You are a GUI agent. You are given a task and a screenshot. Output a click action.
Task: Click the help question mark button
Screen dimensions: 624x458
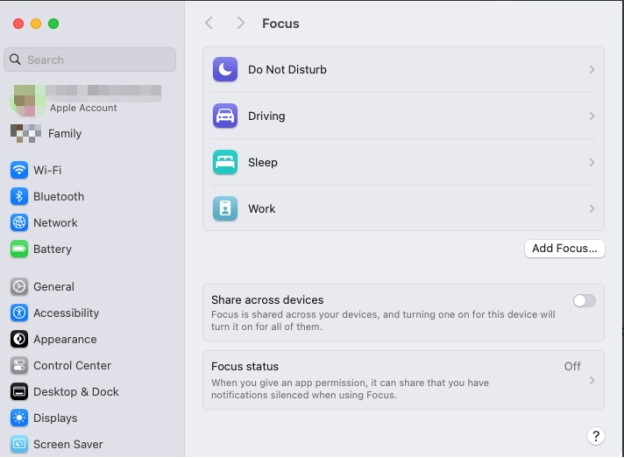coord(596,436)
